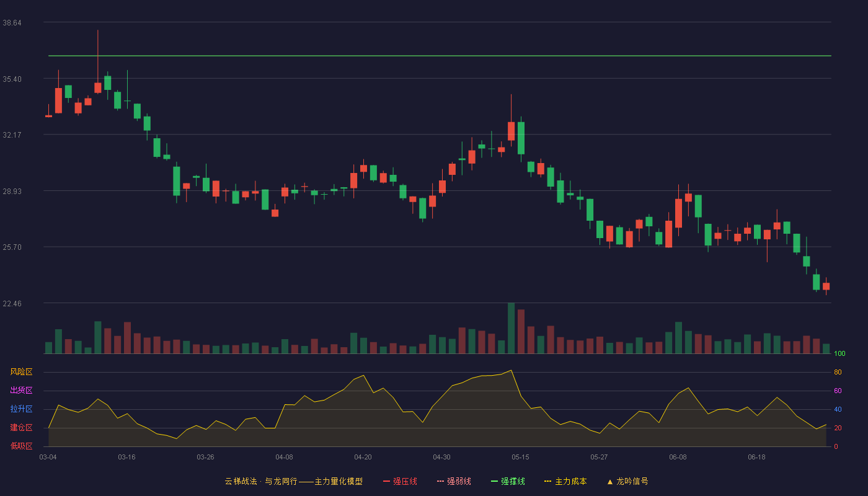This screenshot has width=868, height=496.
Task: Click the blue 40 indicator axis value
Action: click(838, 409)
